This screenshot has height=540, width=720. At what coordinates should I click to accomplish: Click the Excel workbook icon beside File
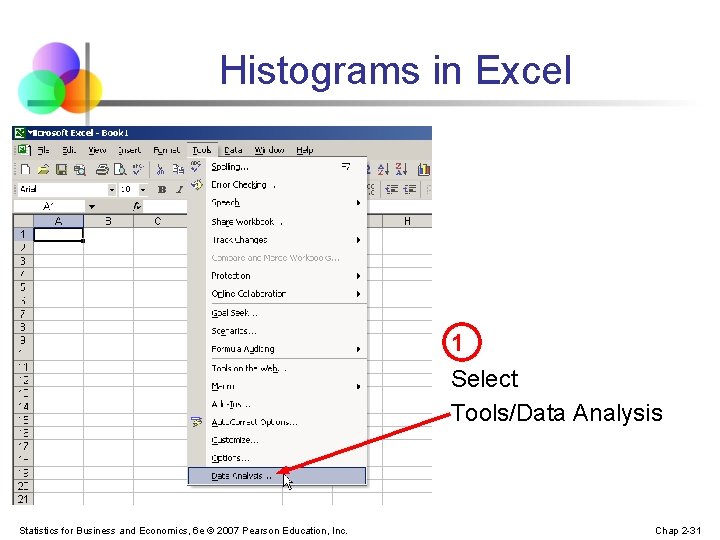[x=23, y=150]
